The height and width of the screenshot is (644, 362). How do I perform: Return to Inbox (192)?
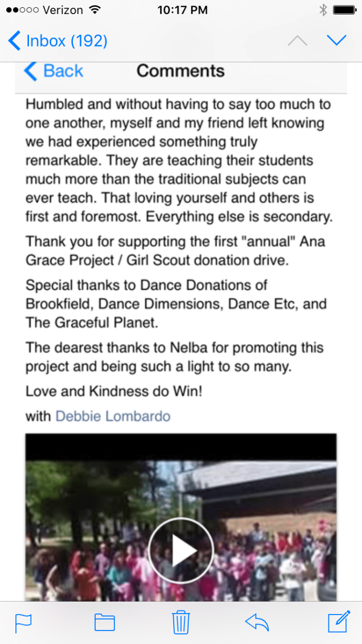[58, 40]
